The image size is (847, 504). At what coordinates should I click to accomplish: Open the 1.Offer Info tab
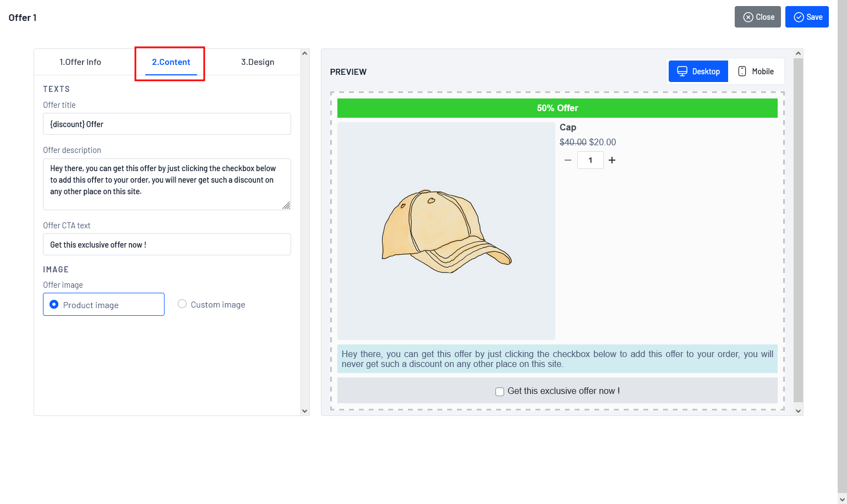80,62
